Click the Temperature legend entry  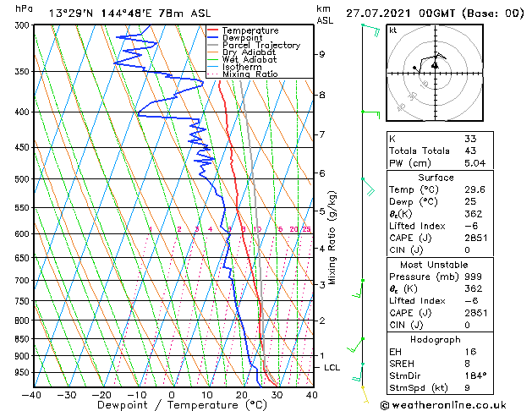pyautogui.click(x=250, y=30)
